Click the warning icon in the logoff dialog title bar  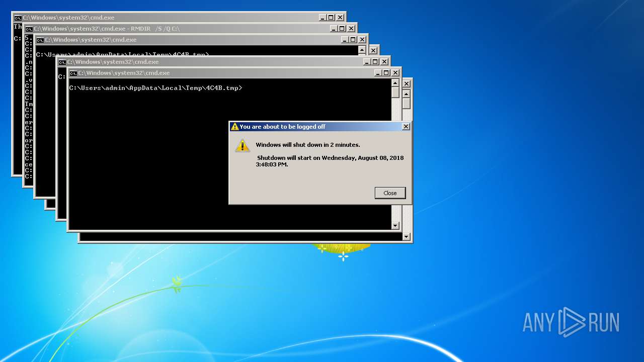tap(234, 127)
